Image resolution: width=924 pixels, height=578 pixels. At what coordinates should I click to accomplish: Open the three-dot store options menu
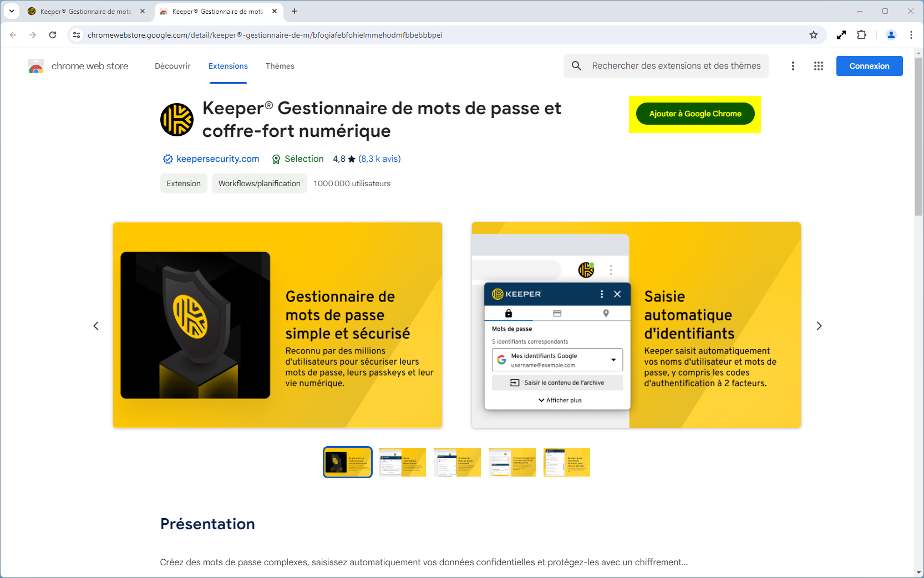point(793,66)
